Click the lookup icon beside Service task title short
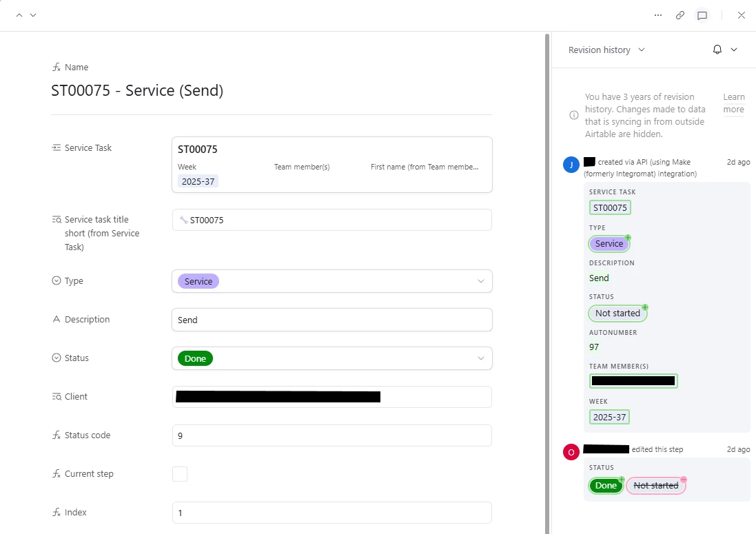Viewport: 756px width, 534px height. [57, 219]
